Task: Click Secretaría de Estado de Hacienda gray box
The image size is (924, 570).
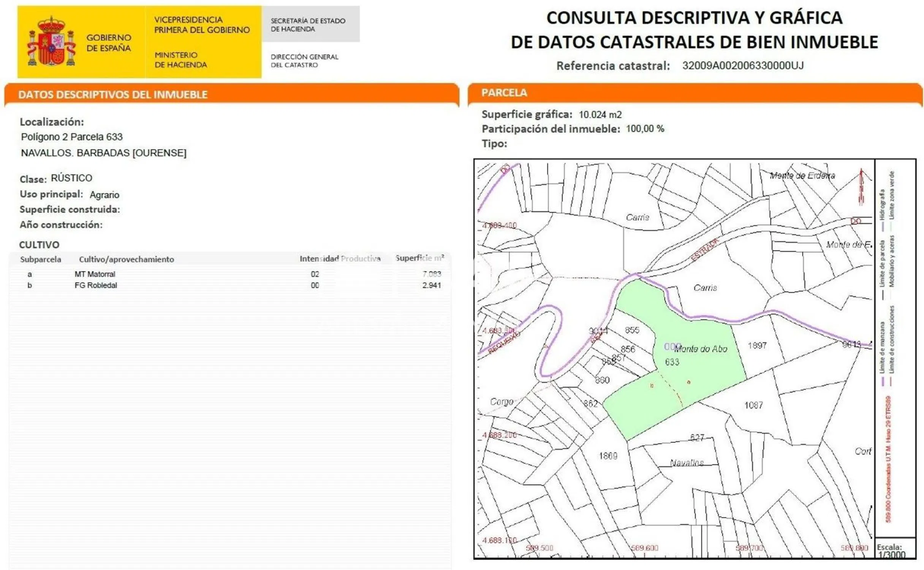Action: click(310, 25)
